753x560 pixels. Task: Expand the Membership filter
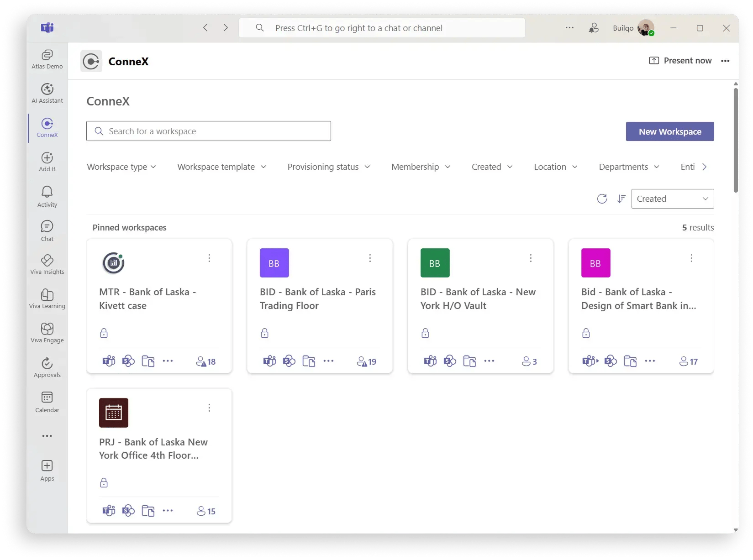(420, 167)
